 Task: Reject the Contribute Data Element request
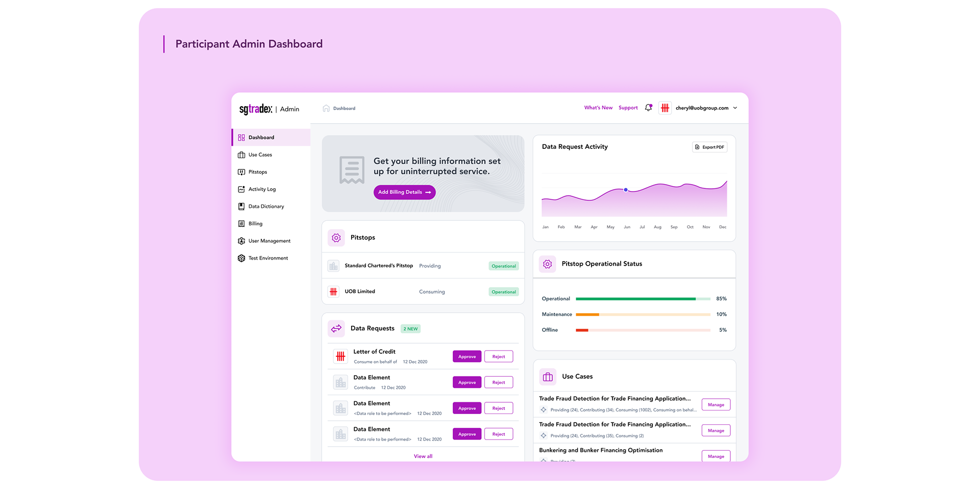pyautogui.click(x=499, y=382)
